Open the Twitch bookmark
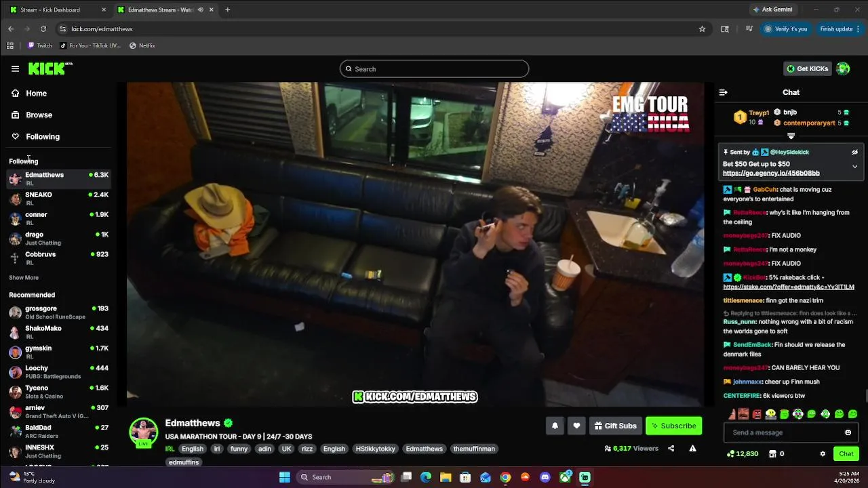 [40, 45]
